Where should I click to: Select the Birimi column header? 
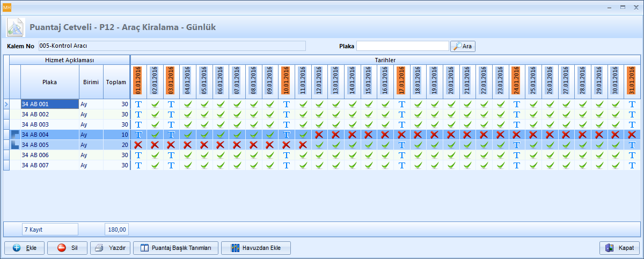91,82
